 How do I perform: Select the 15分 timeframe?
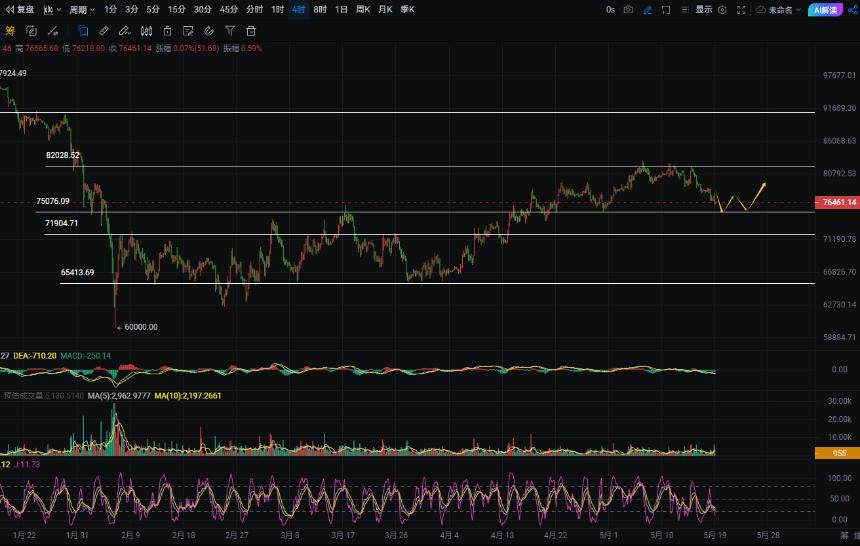pyautogui.click(x=177, y=9)
